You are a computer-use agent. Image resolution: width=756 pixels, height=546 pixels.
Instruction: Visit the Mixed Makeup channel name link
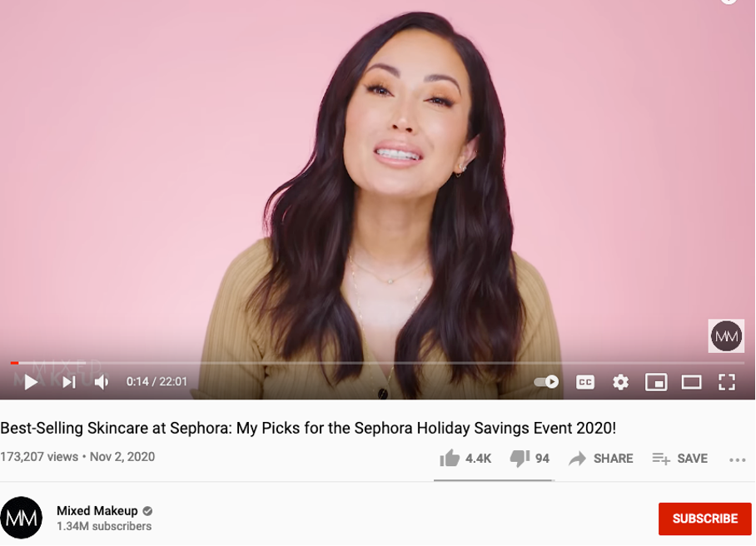click(97, 510)
